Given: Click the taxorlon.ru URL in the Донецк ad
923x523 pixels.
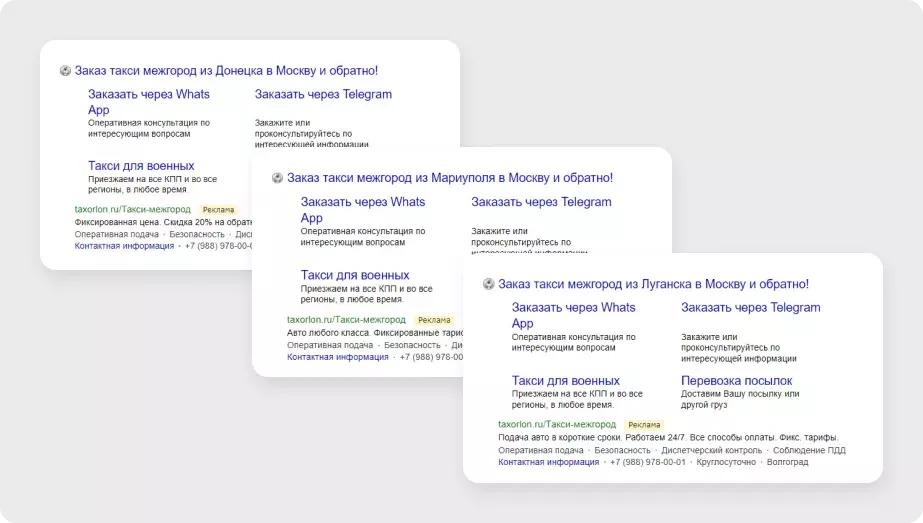Looking at the screenshot, I should 132,209.
